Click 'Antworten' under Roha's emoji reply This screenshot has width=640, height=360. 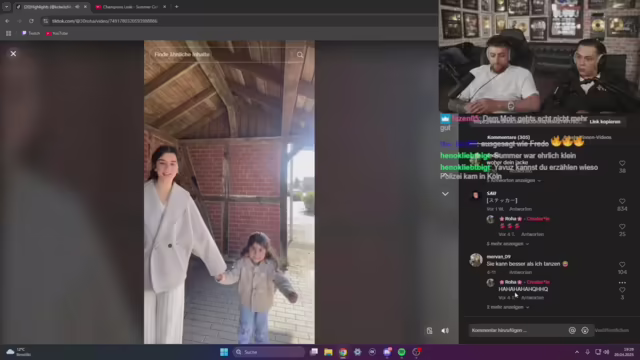tap(532, 234)
